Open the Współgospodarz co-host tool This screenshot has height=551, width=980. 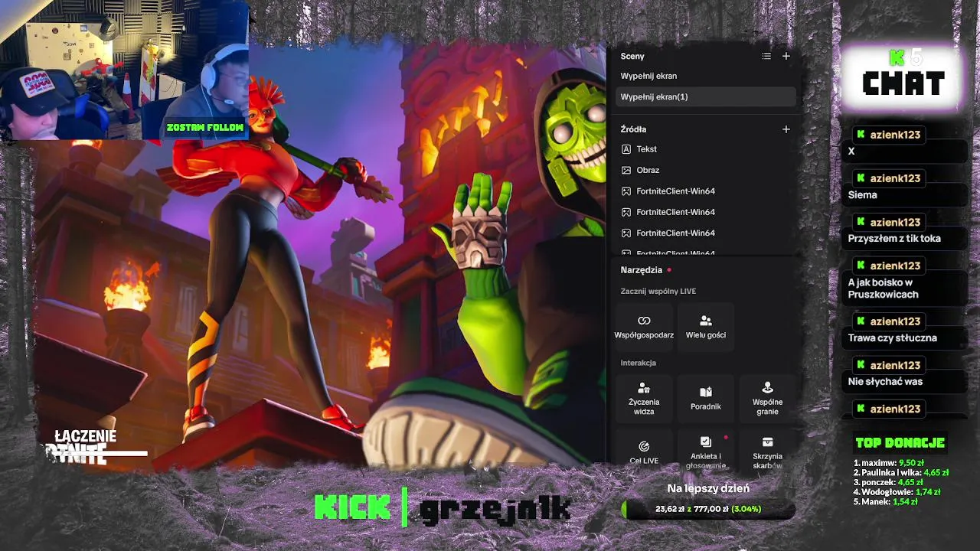coord(644,327)
